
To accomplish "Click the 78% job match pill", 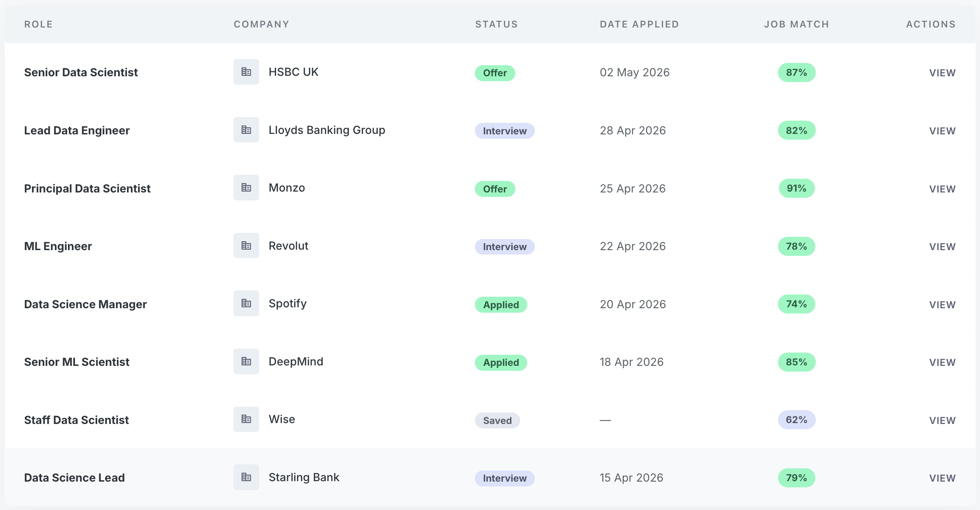I will [x=797, y=246].
